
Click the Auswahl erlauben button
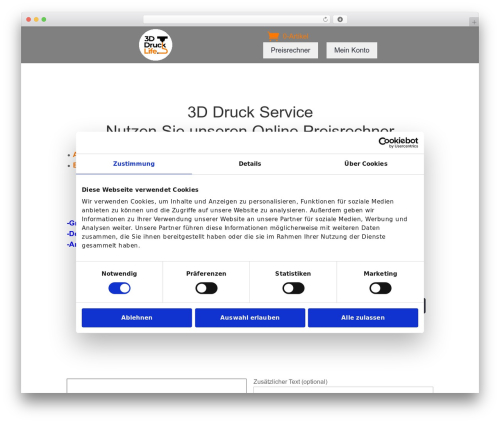(250, 318)
